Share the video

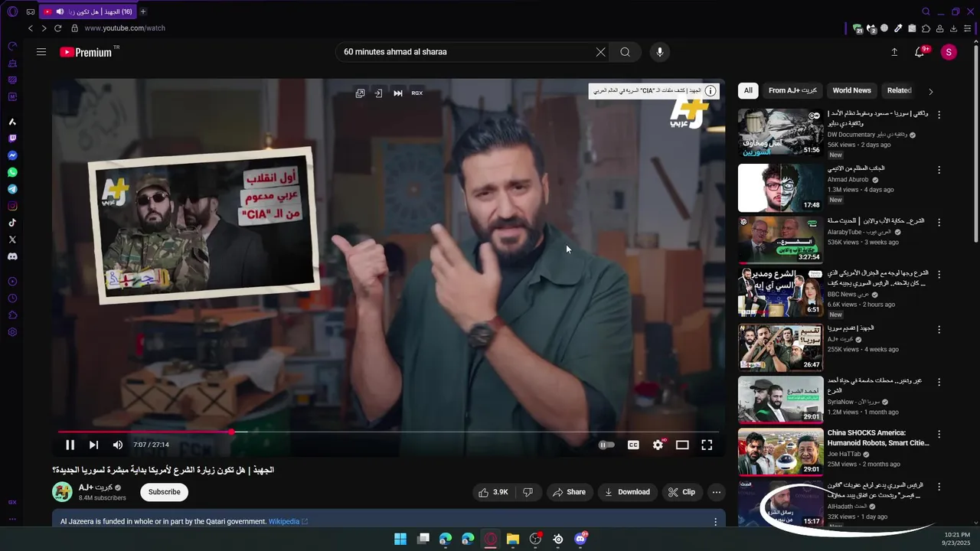pos(569,492)
